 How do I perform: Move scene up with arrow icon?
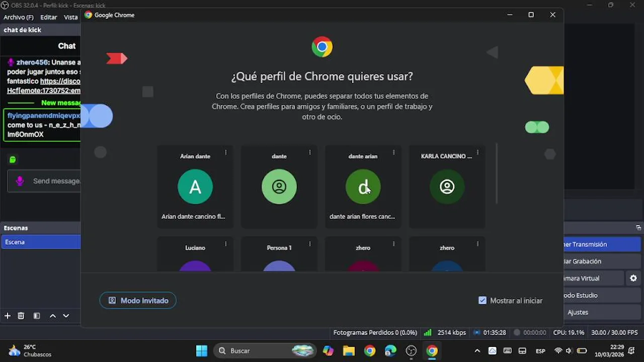52,316
